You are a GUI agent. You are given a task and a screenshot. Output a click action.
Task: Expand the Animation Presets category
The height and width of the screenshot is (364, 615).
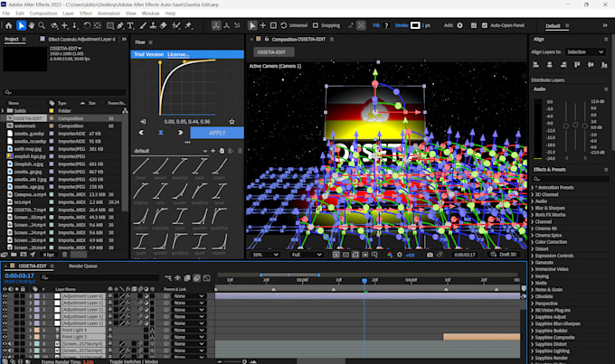coord(533,188)
